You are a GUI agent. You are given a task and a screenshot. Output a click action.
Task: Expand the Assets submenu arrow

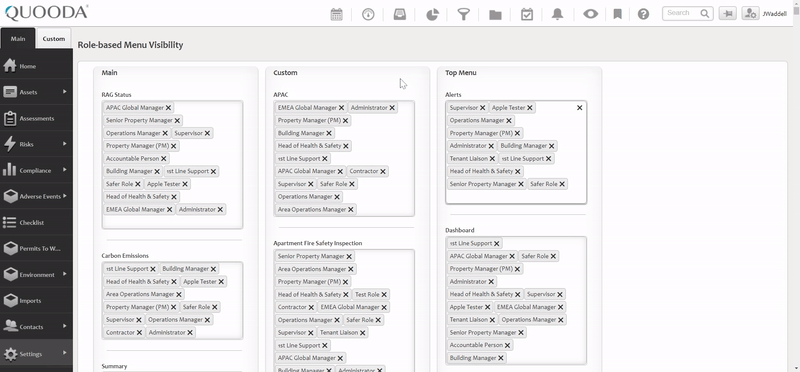pos(65,91)
